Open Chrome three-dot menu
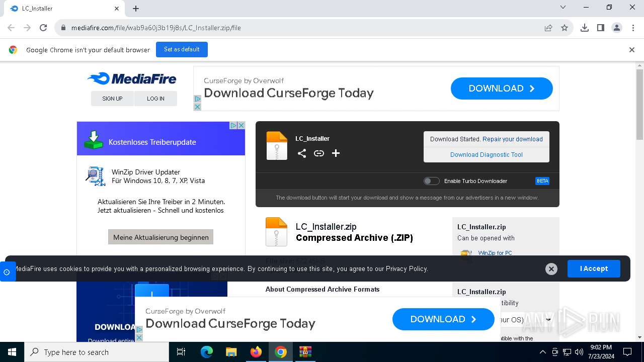Screen dimensions: 644x362 tap(633, 28)
